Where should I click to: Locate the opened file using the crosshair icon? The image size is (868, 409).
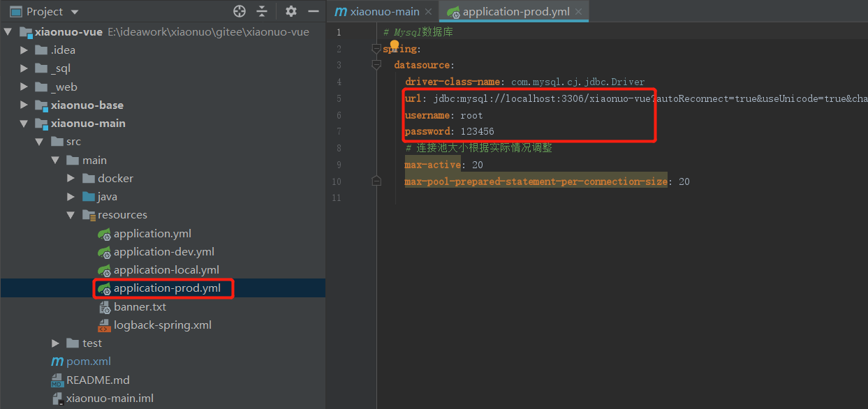(x=240, y=11)
